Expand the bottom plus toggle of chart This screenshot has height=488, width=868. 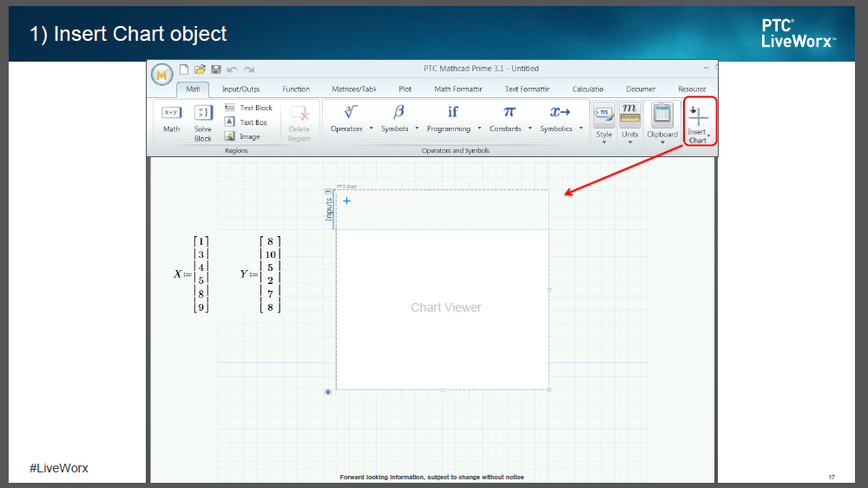328,392
